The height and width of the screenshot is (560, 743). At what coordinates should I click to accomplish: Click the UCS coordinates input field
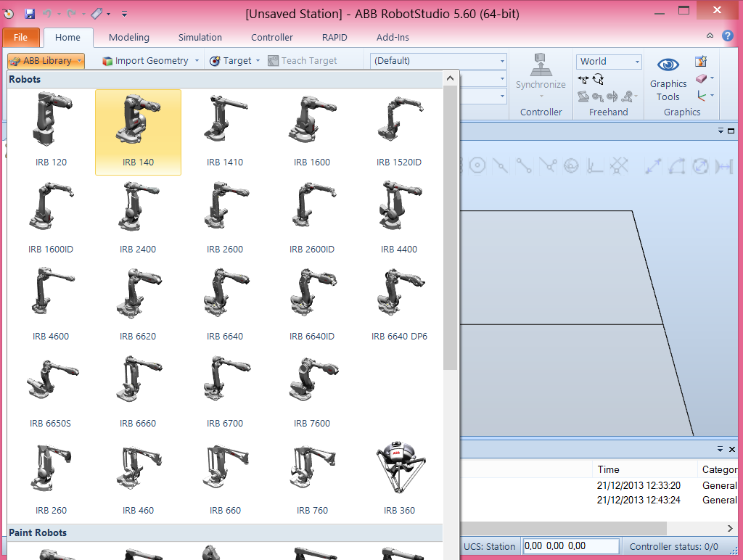(570, 546)
